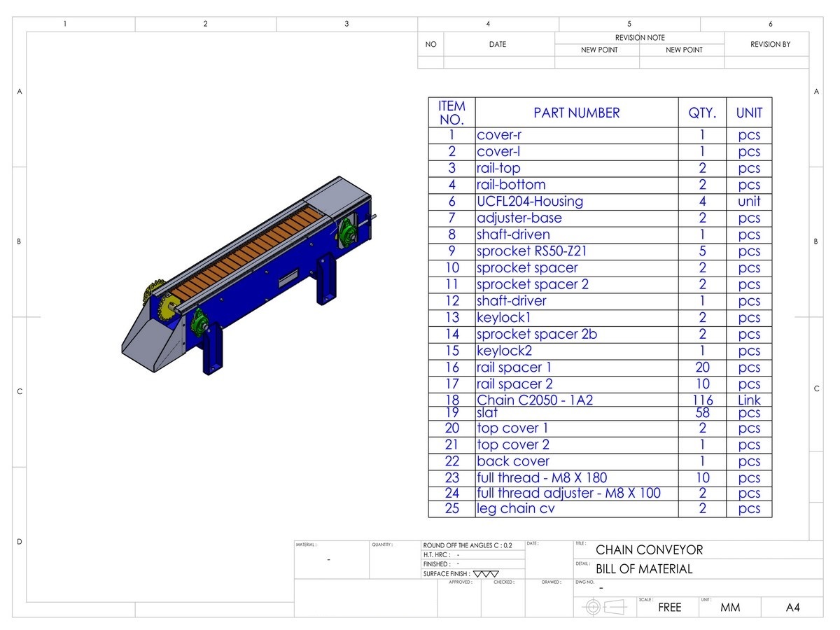Click the 'Link' unit cell
840x630 pixels.
pyautogui.click(x=749, y=400)
